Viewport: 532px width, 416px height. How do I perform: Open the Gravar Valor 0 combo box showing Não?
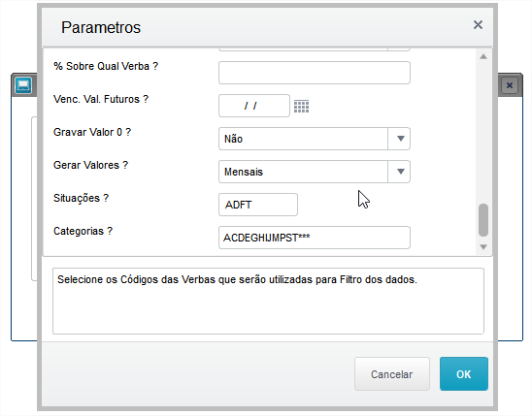[315, 139]
